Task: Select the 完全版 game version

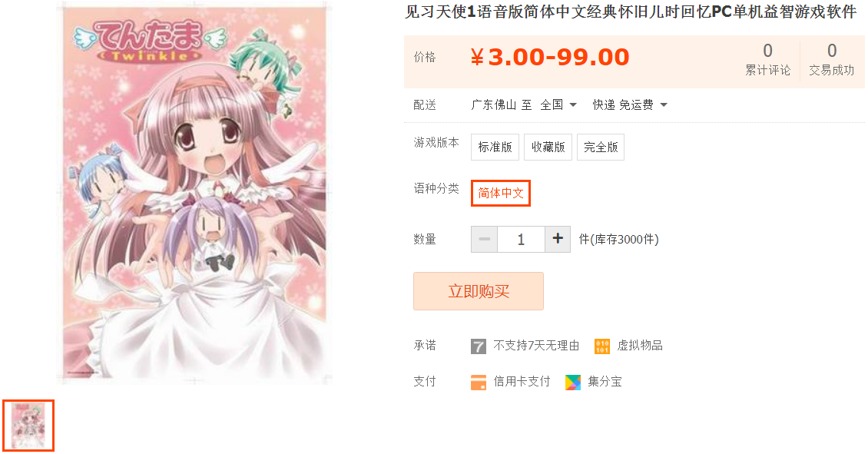Action: pos(601,147)
